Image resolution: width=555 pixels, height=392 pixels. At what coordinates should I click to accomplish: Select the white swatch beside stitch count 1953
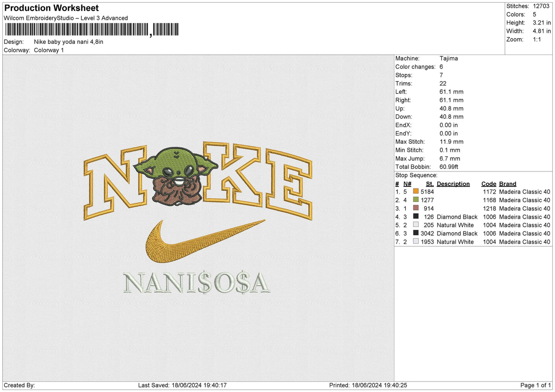click(415, 241)
